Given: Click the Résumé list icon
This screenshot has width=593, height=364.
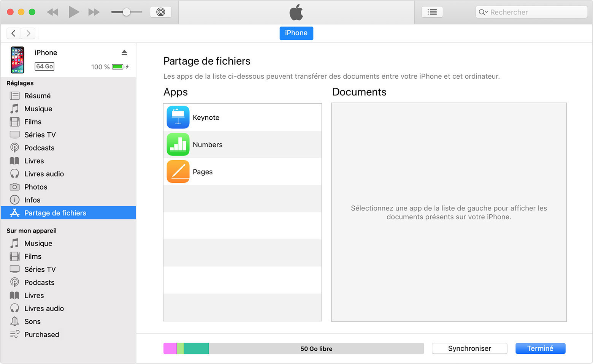Looking at the screenshot, I should point(14,96).
